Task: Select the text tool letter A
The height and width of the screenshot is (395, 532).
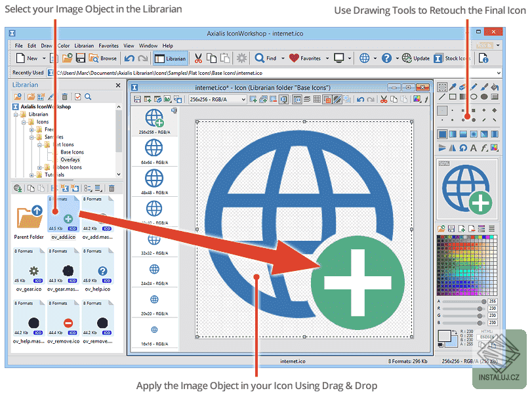Action: pos(474,148)
